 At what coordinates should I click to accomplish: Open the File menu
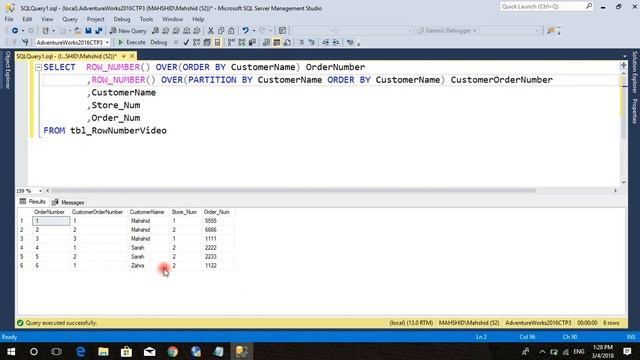(9, 19)
